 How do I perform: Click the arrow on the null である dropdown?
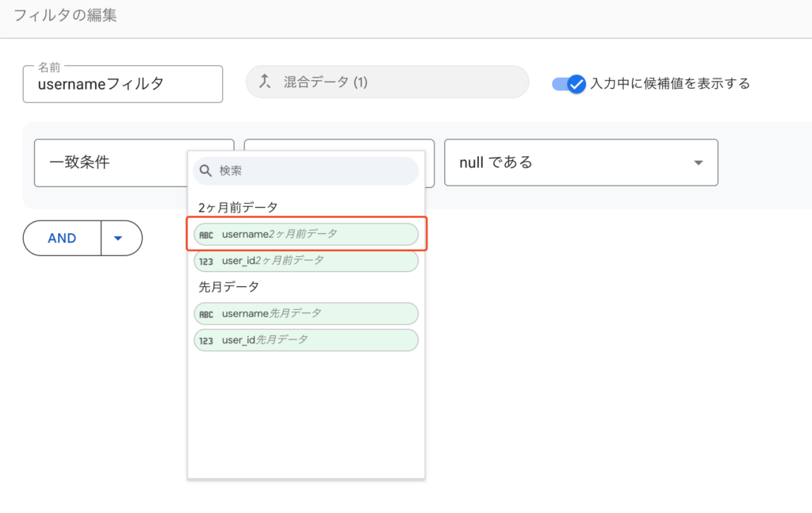698,163
